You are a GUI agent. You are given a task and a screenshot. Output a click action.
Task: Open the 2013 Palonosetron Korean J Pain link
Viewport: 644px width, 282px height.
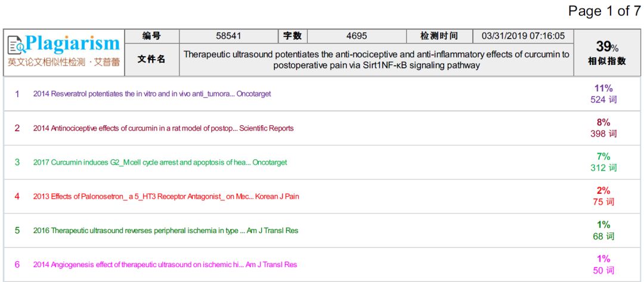[166, 196]
